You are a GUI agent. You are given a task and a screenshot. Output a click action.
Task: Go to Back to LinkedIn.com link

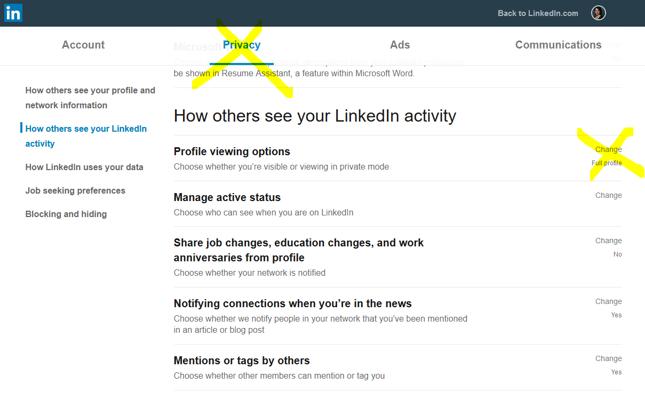[538, 13]
